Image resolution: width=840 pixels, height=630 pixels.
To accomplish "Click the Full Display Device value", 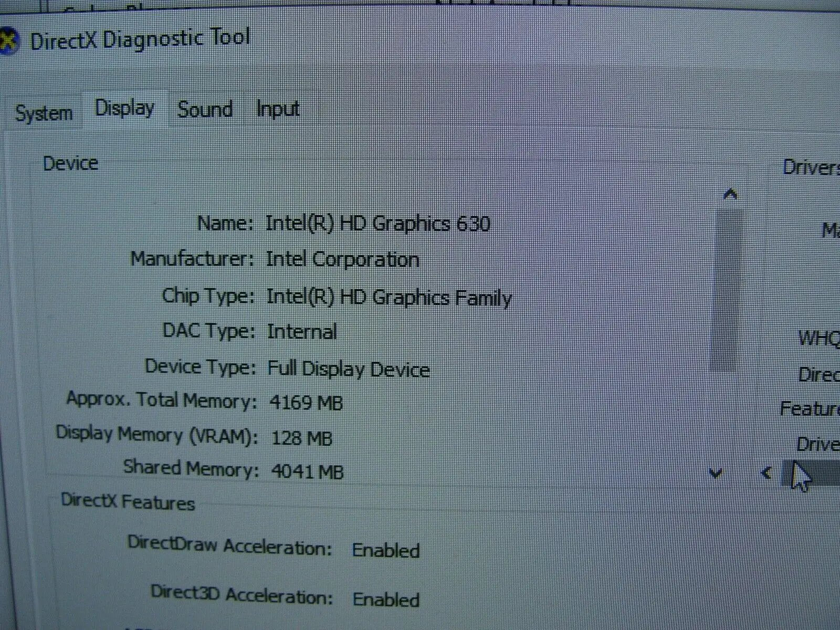I will (349, 369).
